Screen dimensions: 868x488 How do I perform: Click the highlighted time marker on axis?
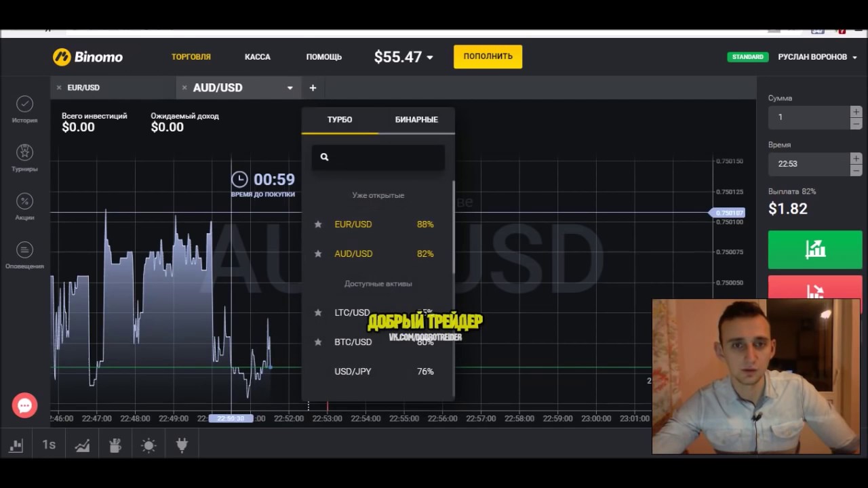pos(231,419)
